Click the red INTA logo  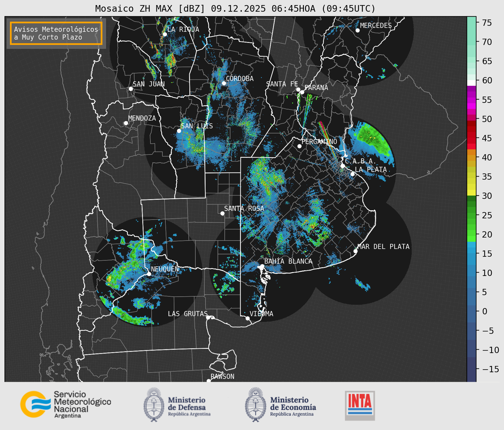tap(360, 405)
